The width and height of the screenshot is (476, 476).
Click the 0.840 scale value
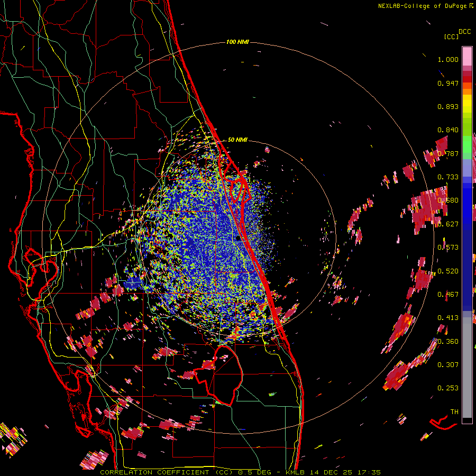click(x=448, y=130)
